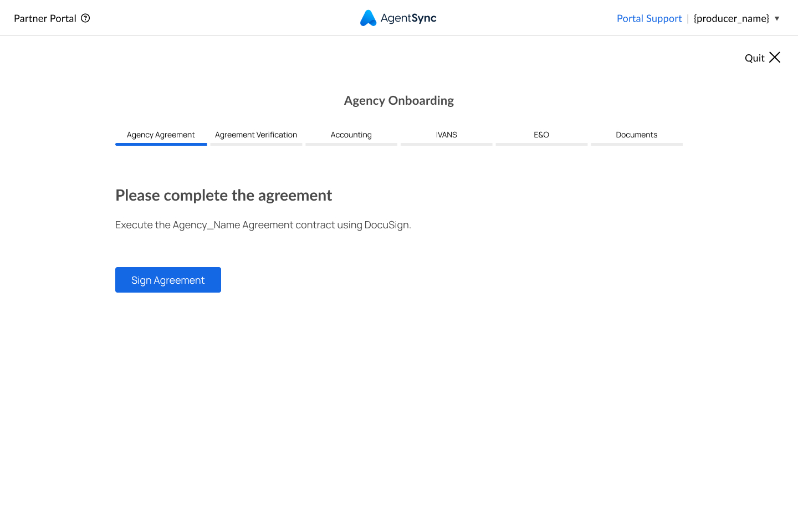Open the IVANS step tab

click(x=446, y=135)
